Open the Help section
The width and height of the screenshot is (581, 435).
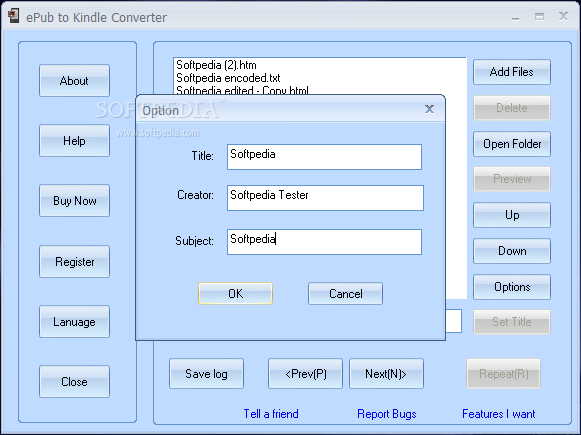pyautogui.click(x=74, y=140)
